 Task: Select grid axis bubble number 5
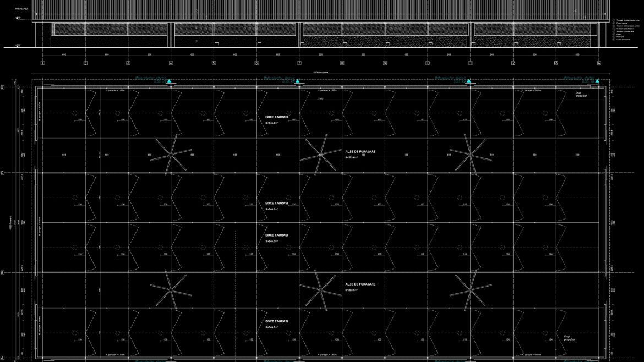[x=214, y=63]
